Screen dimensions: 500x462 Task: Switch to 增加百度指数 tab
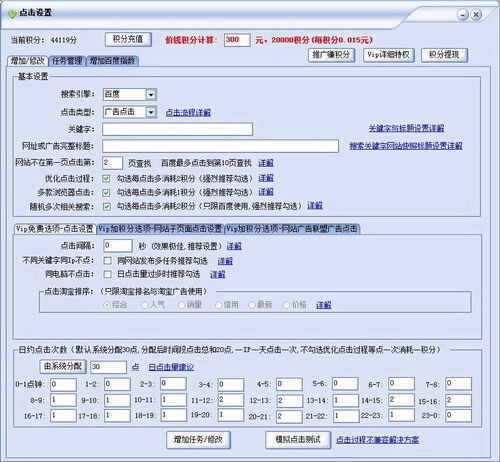coord(112,61)
